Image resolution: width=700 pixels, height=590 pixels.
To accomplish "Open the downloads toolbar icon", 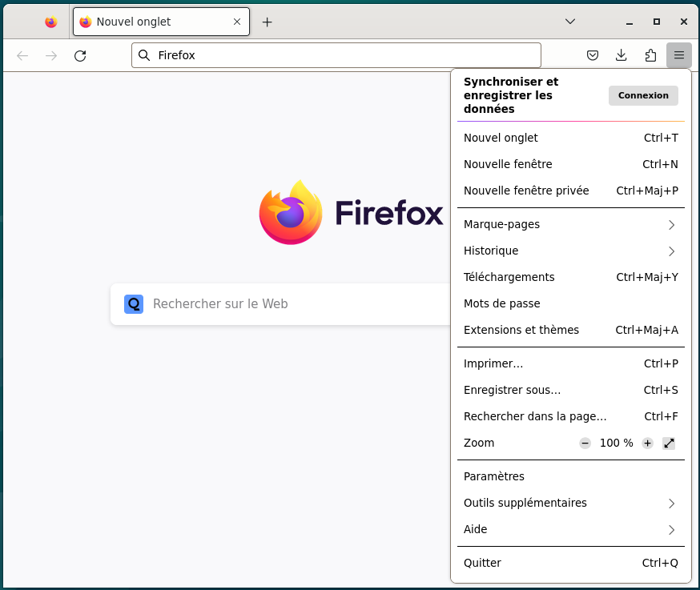I will pyautogui.click(x=621, y=55).
